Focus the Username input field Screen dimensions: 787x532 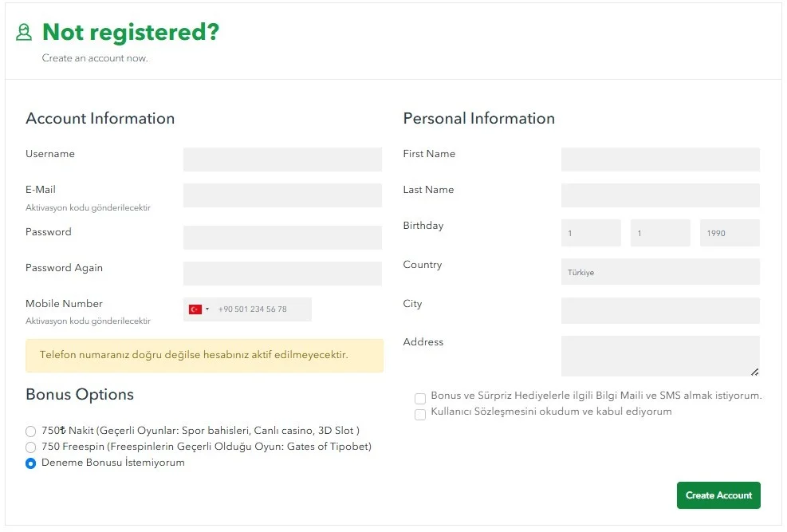(282, 160)
